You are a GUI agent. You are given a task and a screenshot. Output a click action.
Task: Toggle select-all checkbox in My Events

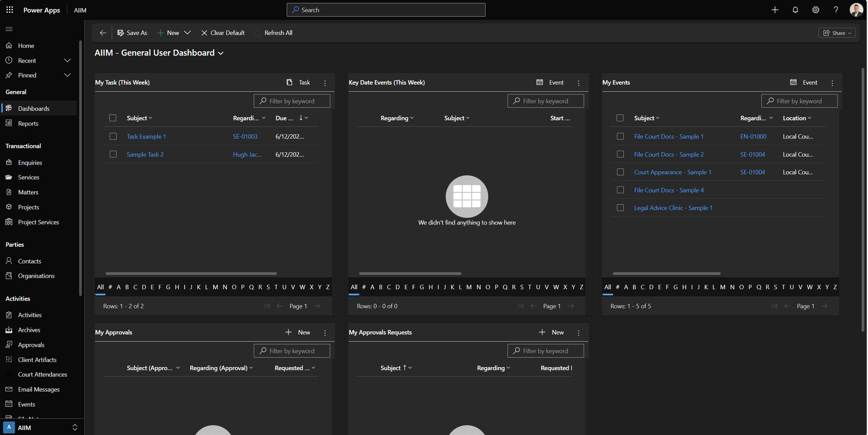pos(620,118)
